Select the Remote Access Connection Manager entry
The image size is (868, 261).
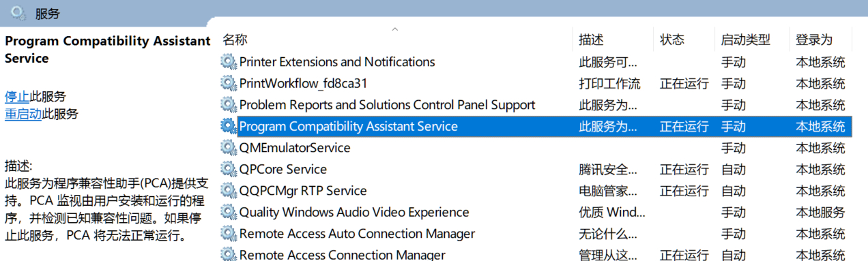click(x=536, y=255)
